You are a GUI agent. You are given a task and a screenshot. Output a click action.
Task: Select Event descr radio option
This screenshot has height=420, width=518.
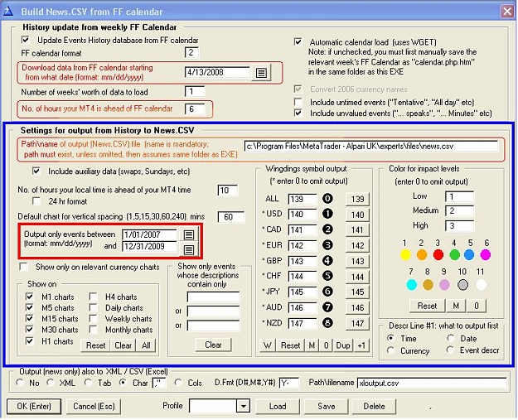point(451,350)
